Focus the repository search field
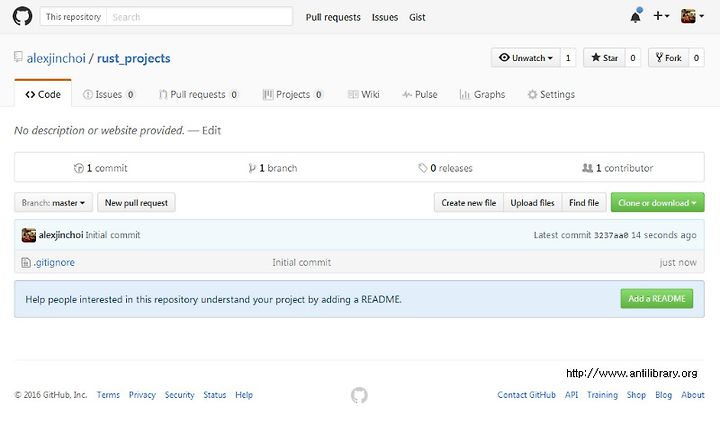 click(199, 17)
